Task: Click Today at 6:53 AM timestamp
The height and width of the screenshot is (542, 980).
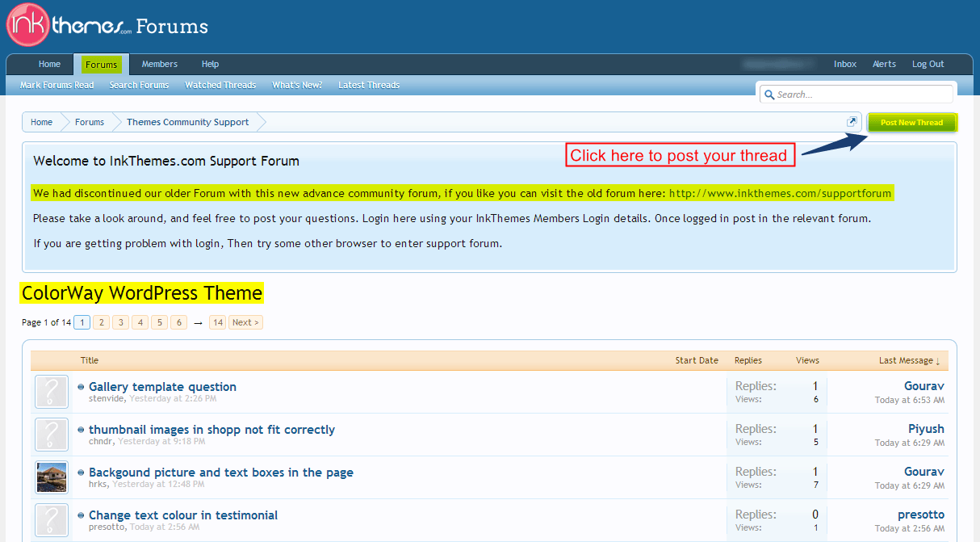Action: point(910,400)
